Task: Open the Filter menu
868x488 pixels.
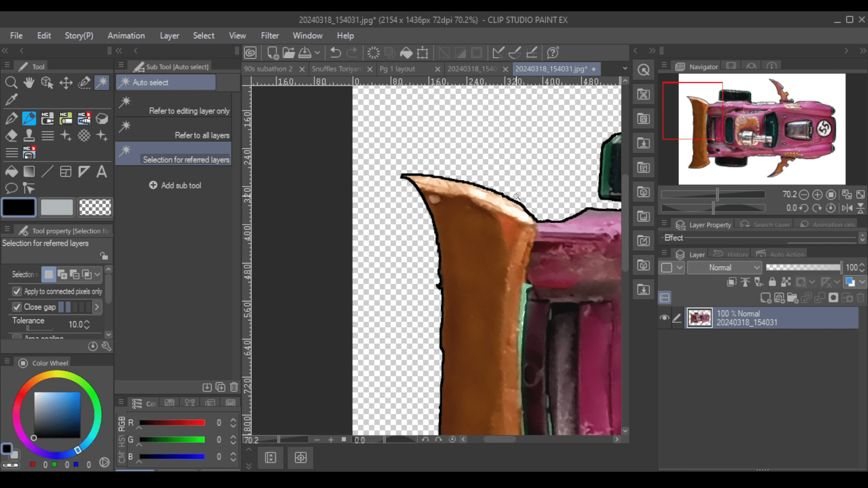Action: tap(269, 36)
